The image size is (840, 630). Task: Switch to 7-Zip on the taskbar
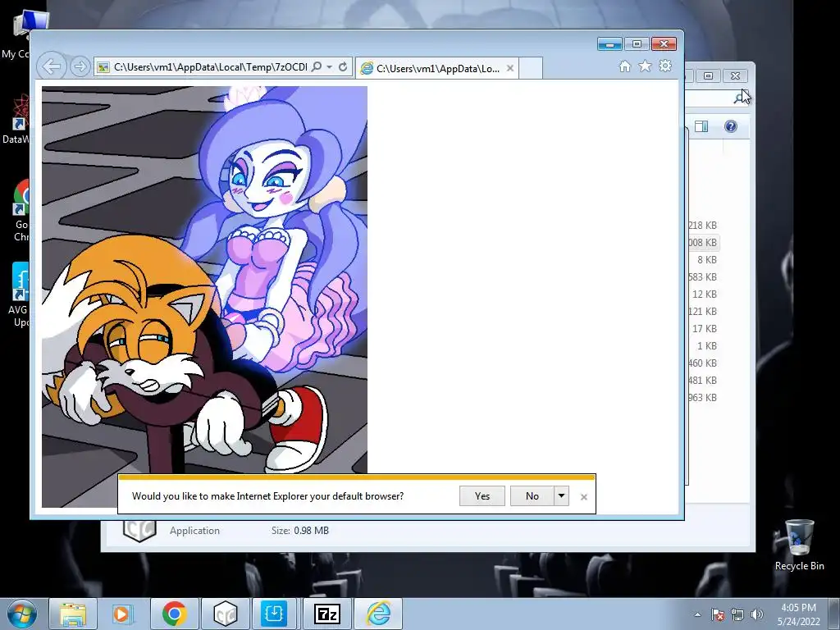(326, 614)
